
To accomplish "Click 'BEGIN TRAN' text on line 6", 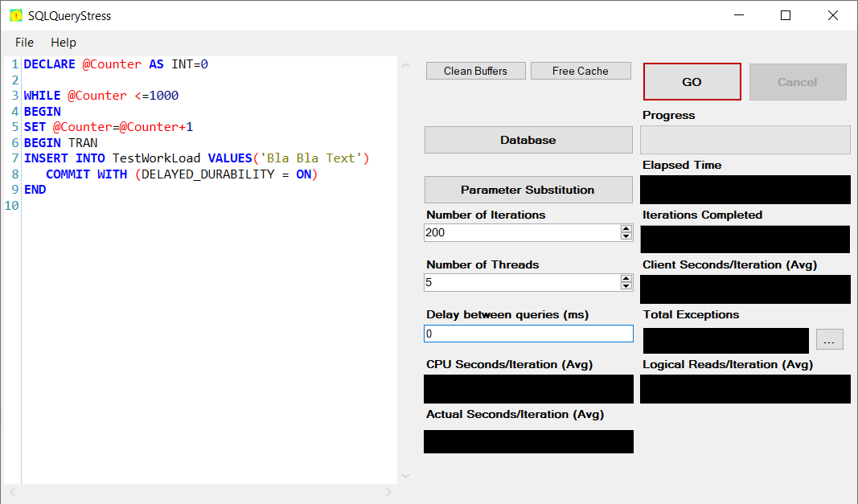I will coord(61,143).
